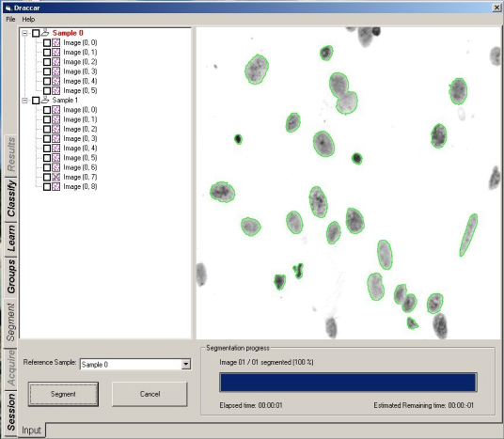Select the Sample 0 tree label
This screenshot has width=504, height=439.
pyautogui.click(x=68, y=33)
